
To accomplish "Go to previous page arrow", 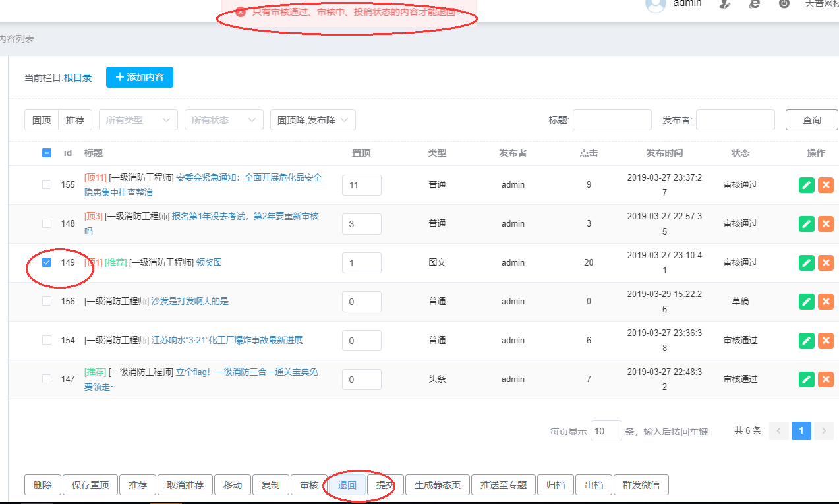I will [x=778, y=431].
